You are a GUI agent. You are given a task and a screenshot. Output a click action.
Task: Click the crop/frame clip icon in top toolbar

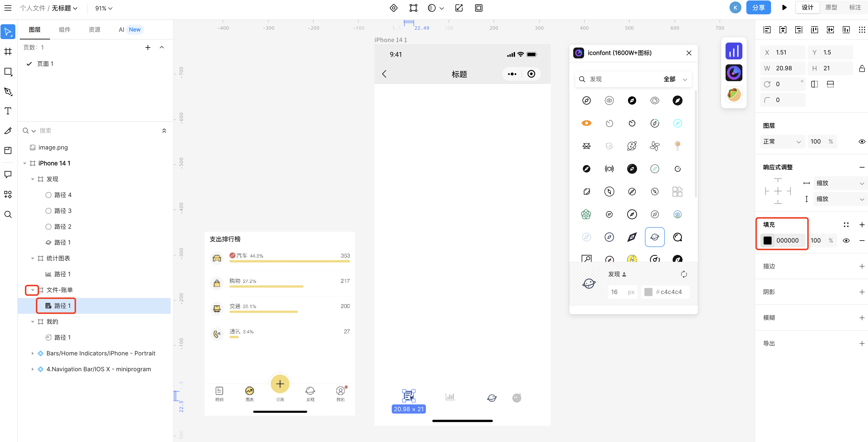click(x=479, y=8)
